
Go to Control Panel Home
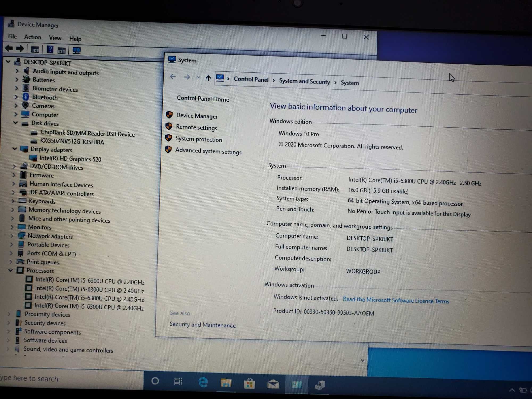[203, 99]
